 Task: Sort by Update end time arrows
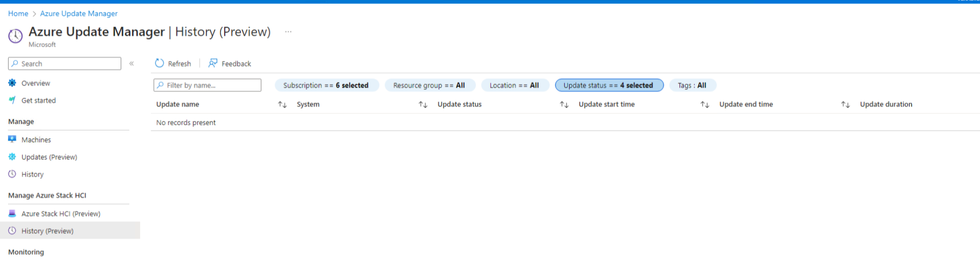pyautogui.click(x=845, y=104)
